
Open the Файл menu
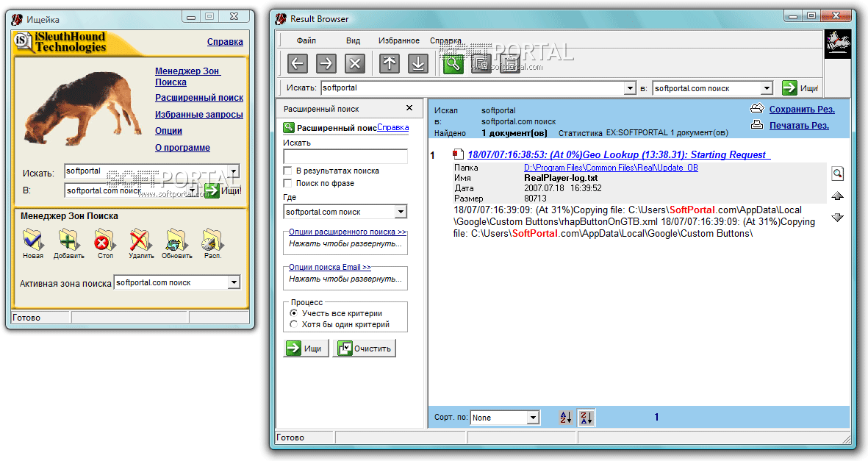(306, 40)
